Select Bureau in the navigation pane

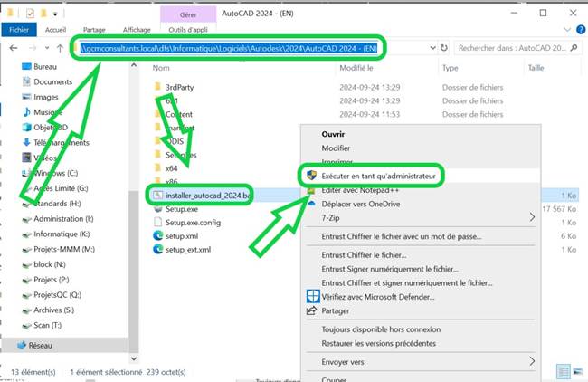[x=45, y=66]
